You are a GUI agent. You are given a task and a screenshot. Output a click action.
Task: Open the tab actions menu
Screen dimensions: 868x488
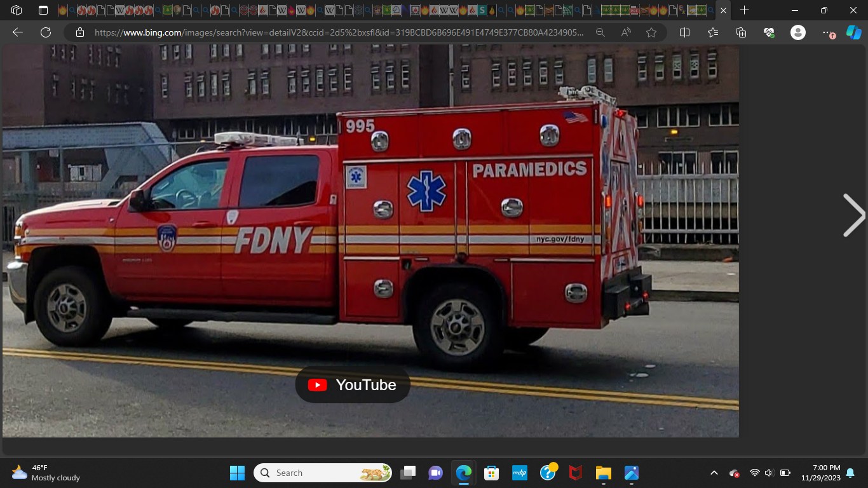click(43, 10)
